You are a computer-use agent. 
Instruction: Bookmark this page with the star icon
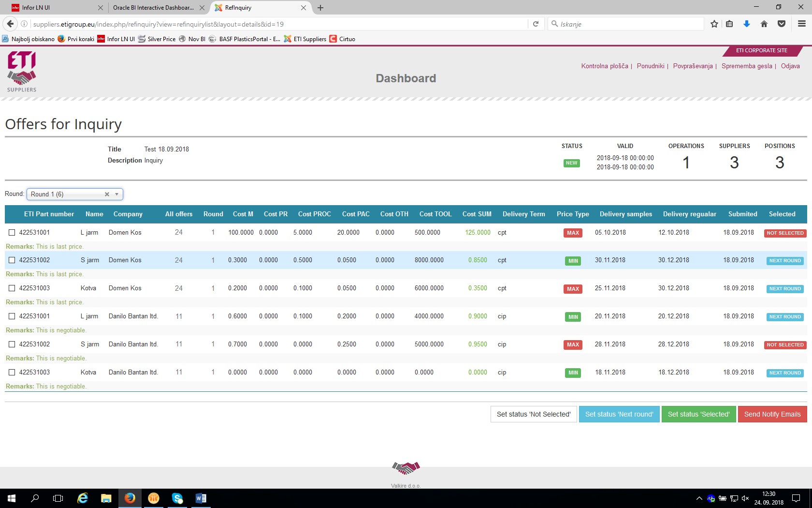coord(714,24)
